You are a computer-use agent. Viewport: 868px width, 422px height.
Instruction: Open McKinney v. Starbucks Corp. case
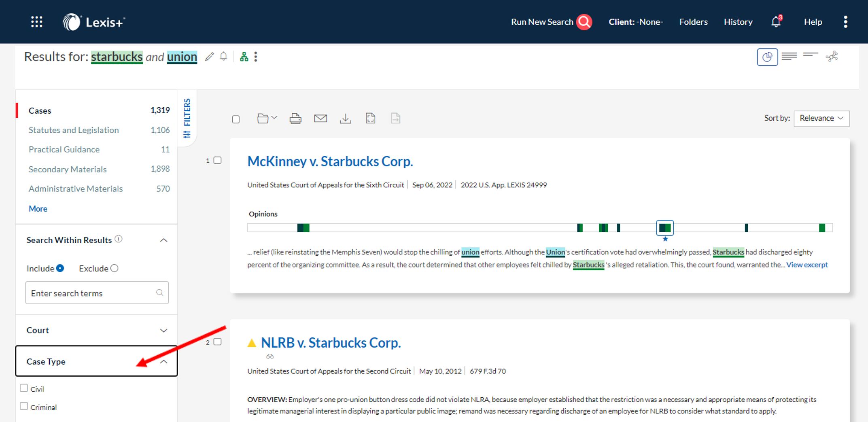pos(330,161)
